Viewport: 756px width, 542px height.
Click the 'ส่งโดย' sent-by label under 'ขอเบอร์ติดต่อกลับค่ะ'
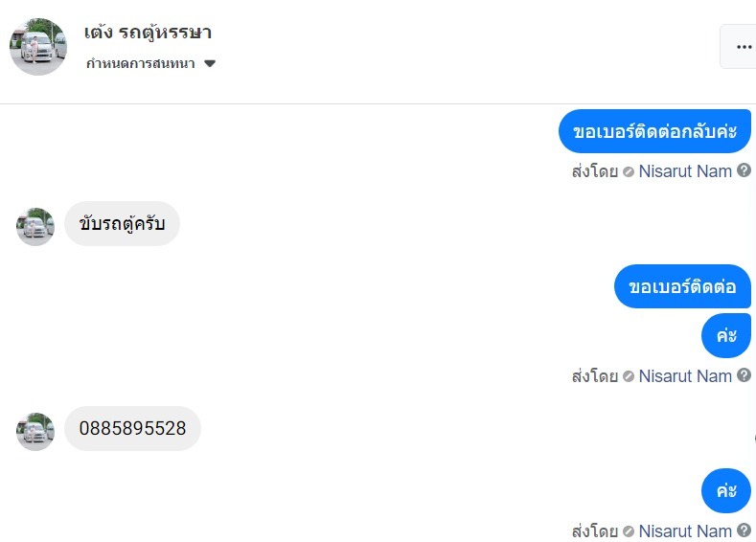coord(594,171)
